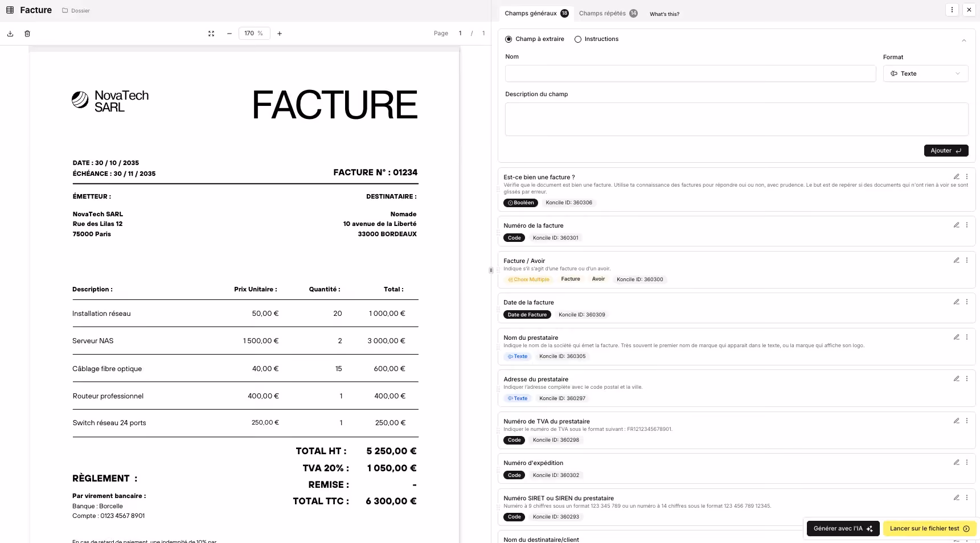Open the Format Texte dropdown
This screenshot has height=543, width=980.
click(x=925, y=73)
